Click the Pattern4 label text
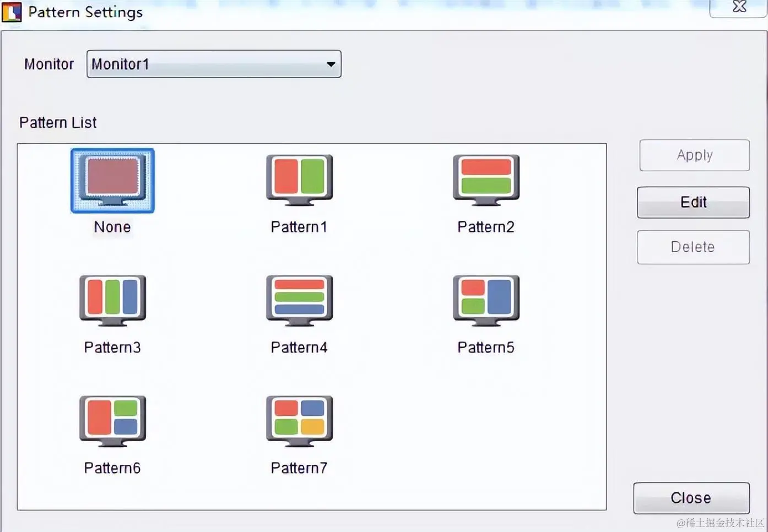Screen dimensions: 768x532 pos(299,348)
